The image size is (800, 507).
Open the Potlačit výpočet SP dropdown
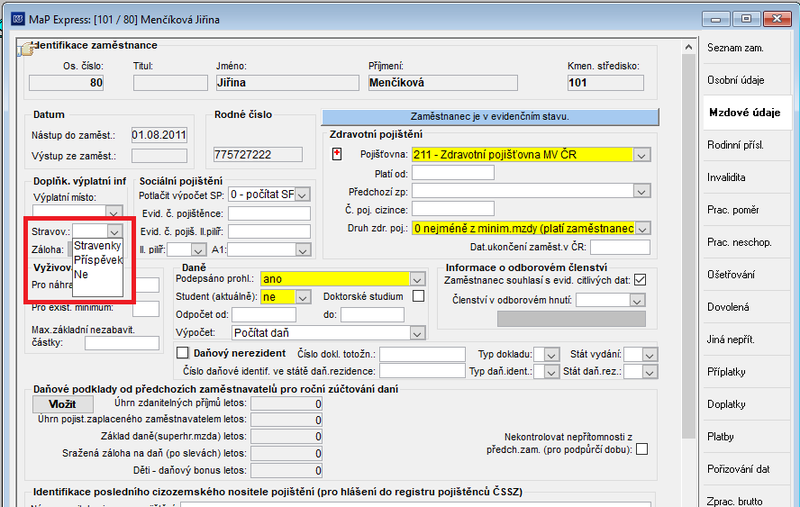pyautogui.click(x=302, y=195)
